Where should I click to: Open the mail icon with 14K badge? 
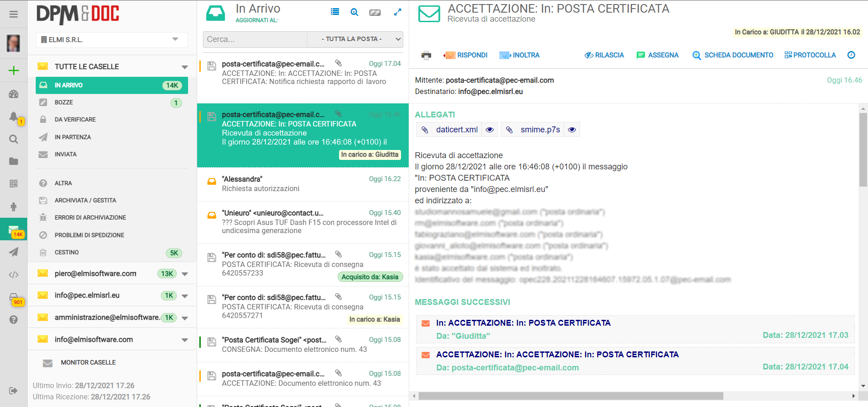(x=14, y=229)
